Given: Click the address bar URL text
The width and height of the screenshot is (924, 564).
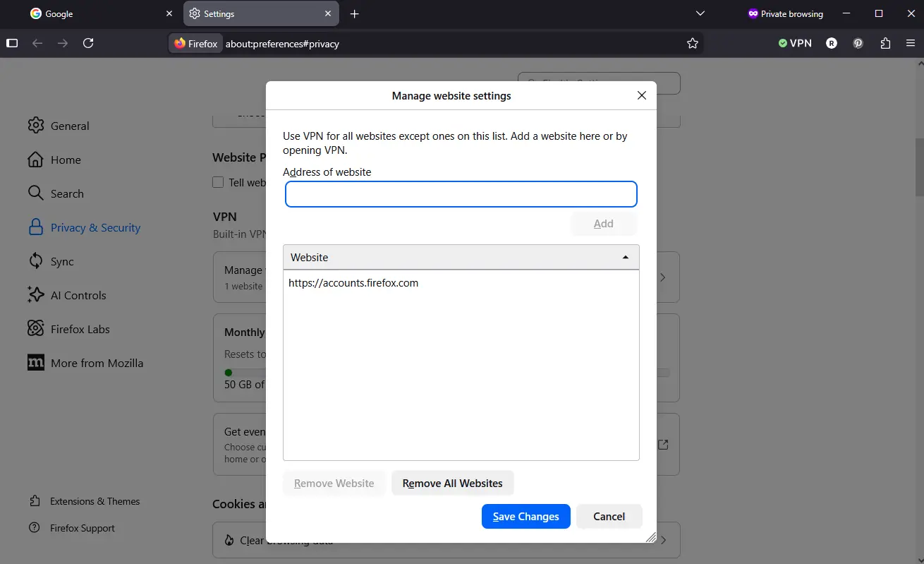Looking at the screenshot, I should point(282,44).
